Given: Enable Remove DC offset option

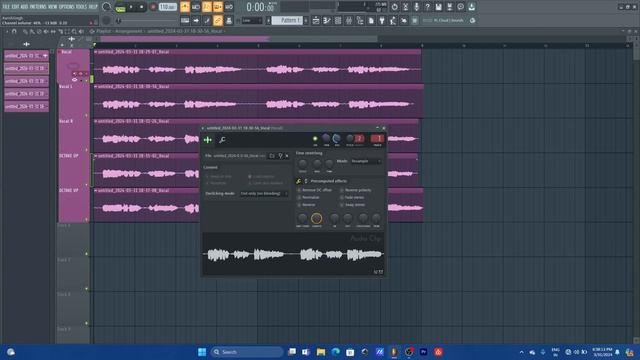Looking at the screenshot, I should click(x=314, y=190).
